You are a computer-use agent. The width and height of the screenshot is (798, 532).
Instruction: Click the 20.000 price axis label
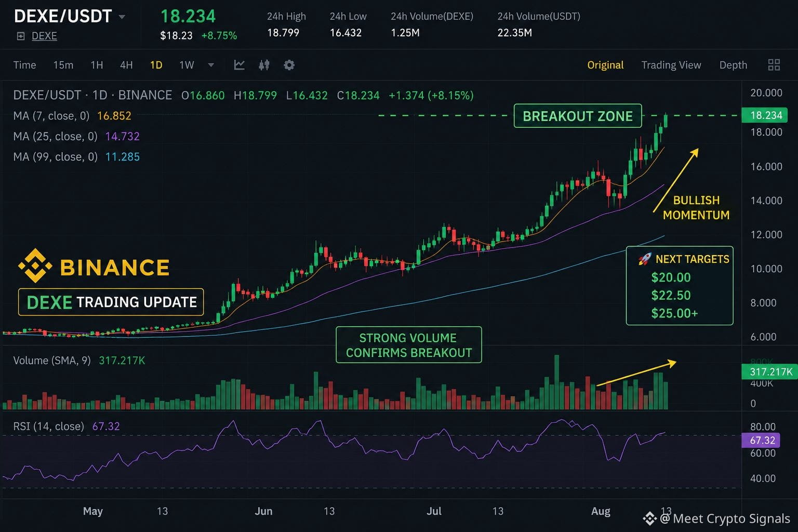pos(766,92)
